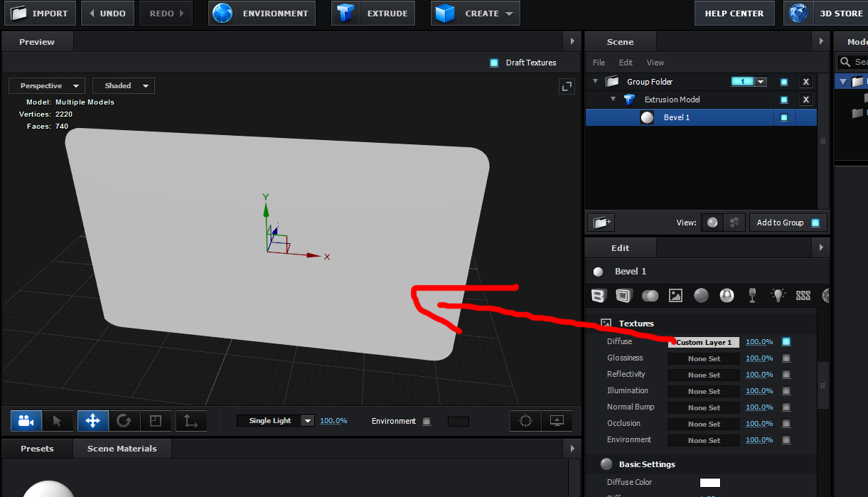
Task: Activate the scale transform tool
Action: coord(156,421)
